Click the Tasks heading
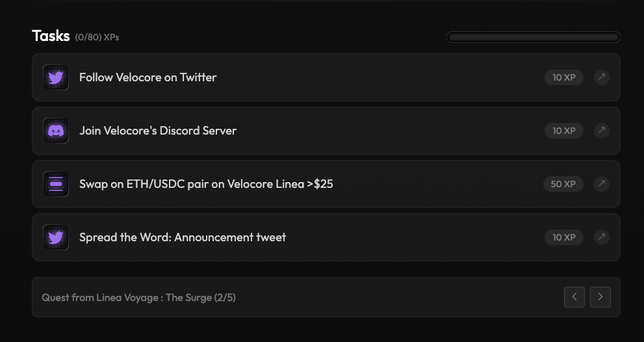Screen dimensions: 644x342 click(x=51, y=36)
